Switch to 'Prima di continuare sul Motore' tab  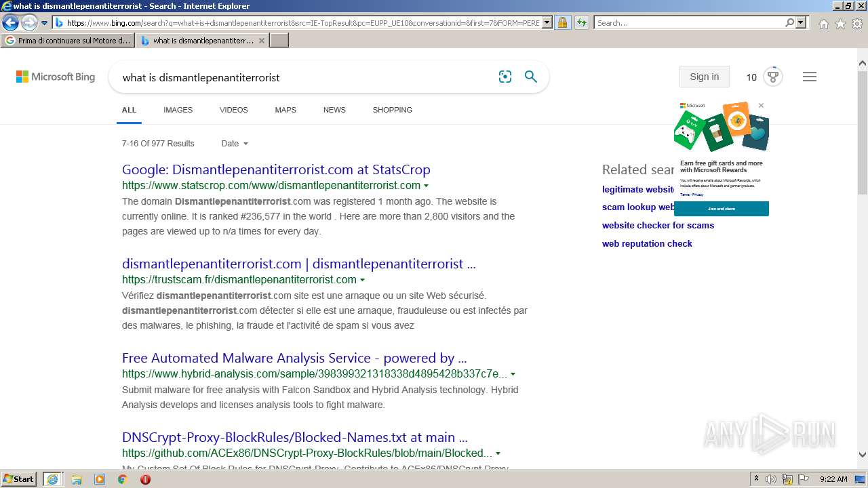[x=68, y=41]
